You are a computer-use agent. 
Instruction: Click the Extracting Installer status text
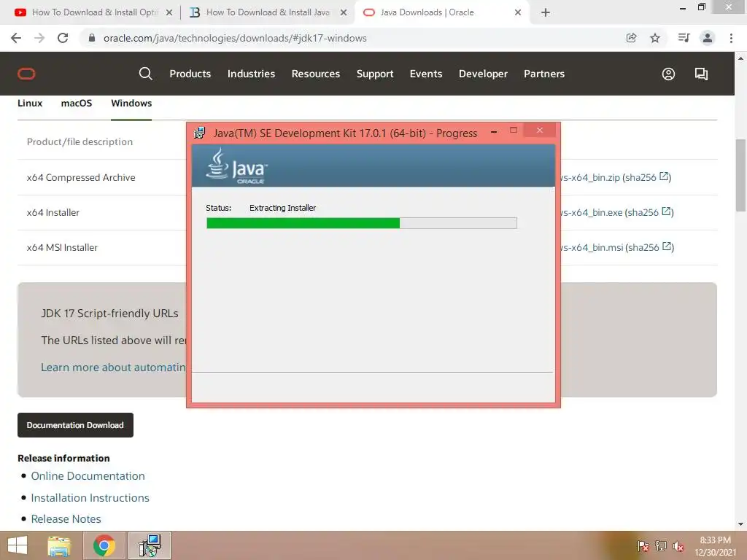(282, 208)
